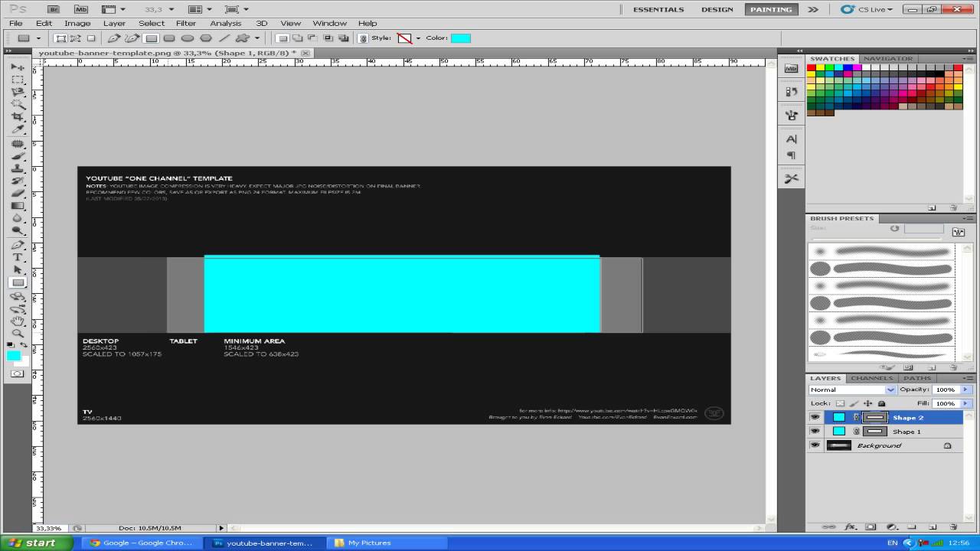Select the Zoom tool

pos(17,333)
